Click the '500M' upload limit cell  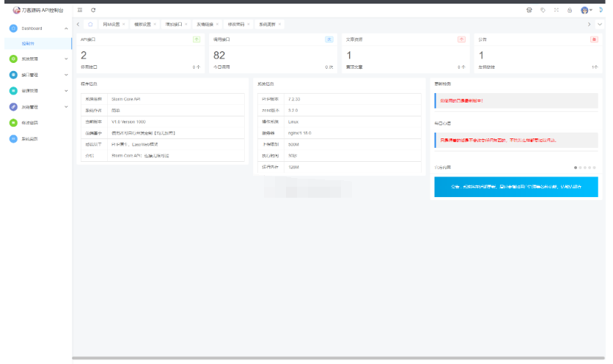click(x=353, y=144)
